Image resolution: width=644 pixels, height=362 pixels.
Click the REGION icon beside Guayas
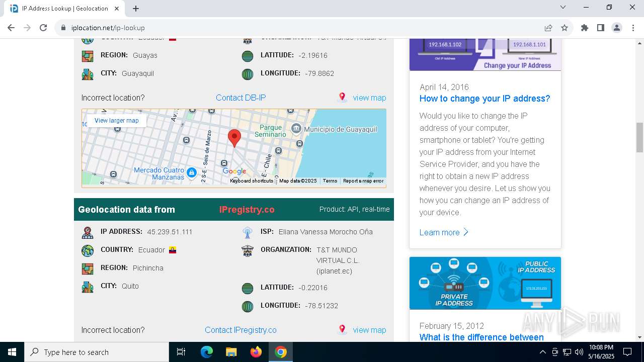[88, 56]
